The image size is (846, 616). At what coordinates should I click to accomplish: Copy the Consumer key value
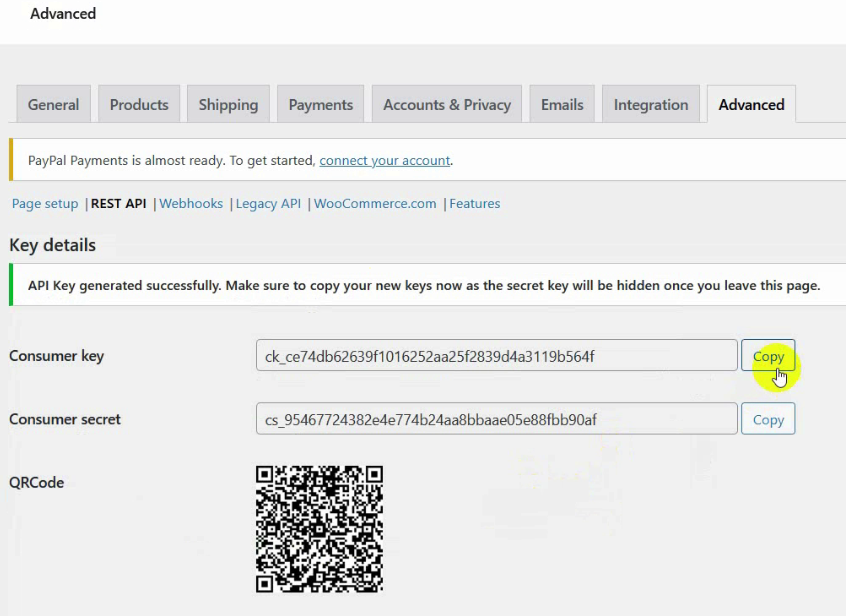tap(768, 355)
